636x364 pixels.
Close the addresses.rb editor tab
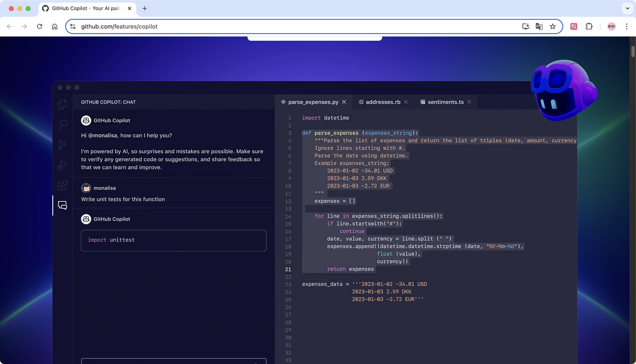[x=406, y=102]
